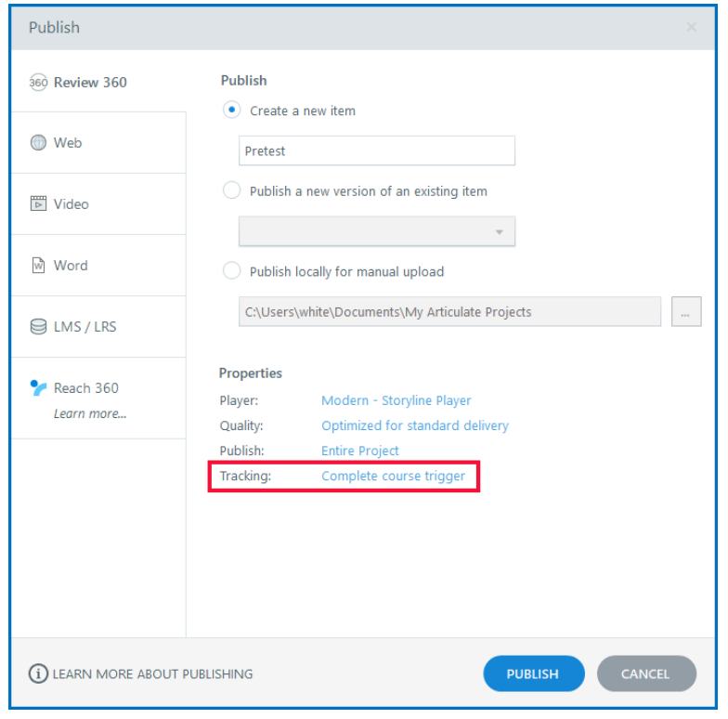This screenshot has height=719, width=728.
Task: Click the Pretest title input field
Action: coord(376,150)
